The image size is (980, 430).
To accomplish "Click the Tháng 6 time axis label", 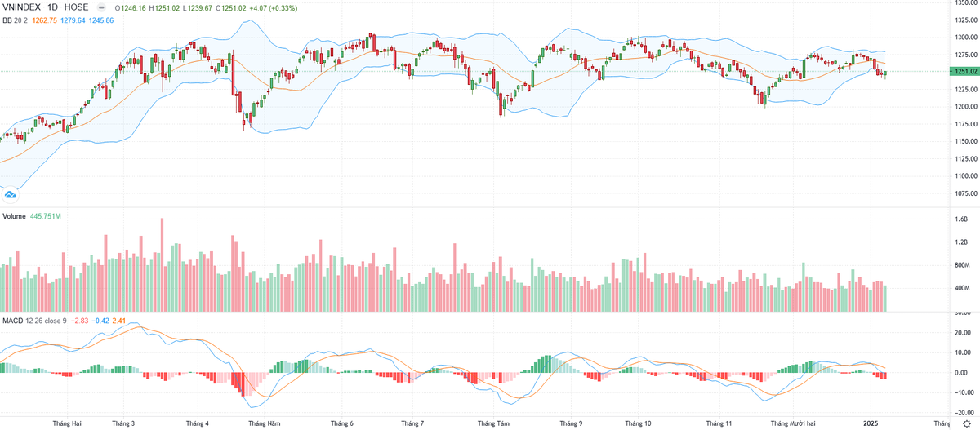I will tap(342, 423).
